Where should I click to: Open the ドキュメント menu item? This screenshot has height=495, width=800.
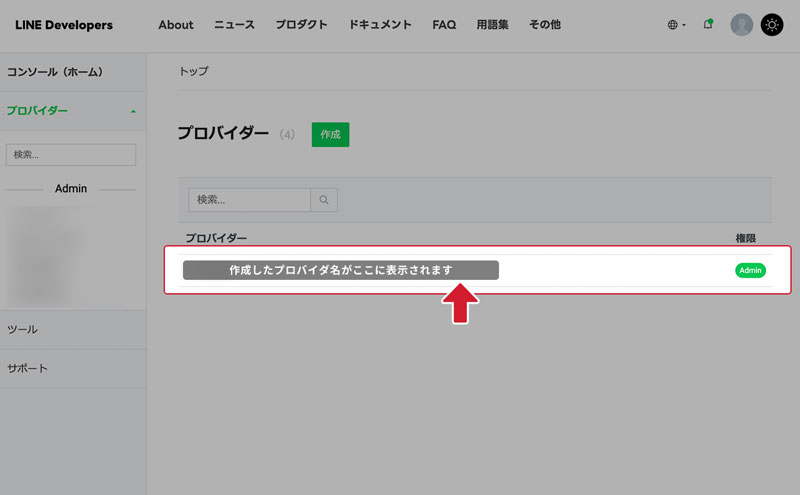click(380, 25)
